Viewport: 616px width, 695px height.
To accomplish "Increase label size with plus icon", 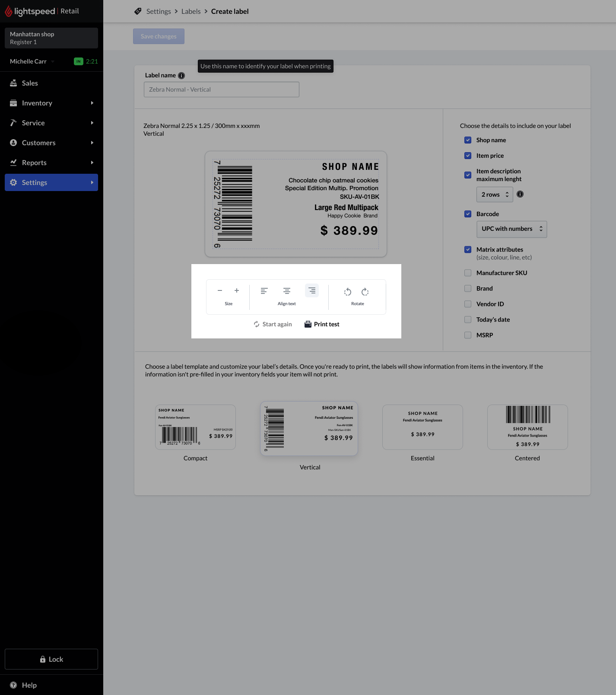I will click(x=237, y=290).
